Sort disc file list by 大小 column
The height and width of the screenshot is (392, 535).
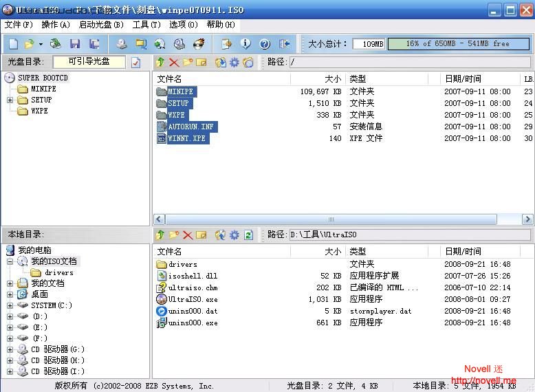click(x=318, y=79)
